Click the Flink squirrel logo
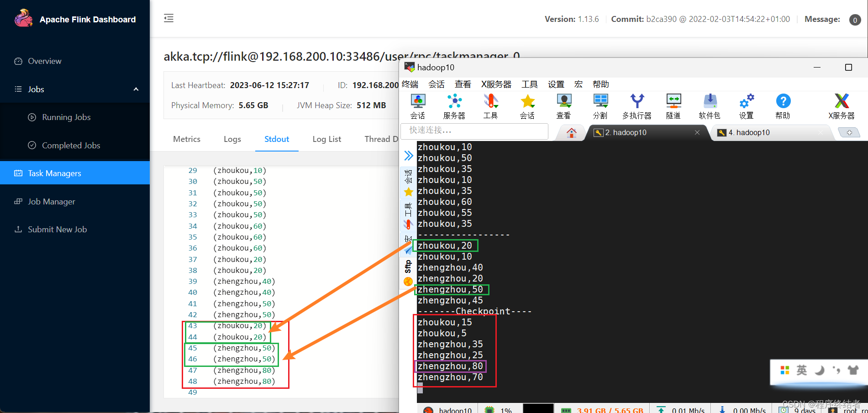The height and width of the screenshot is (413, 868). pos(23,18)
